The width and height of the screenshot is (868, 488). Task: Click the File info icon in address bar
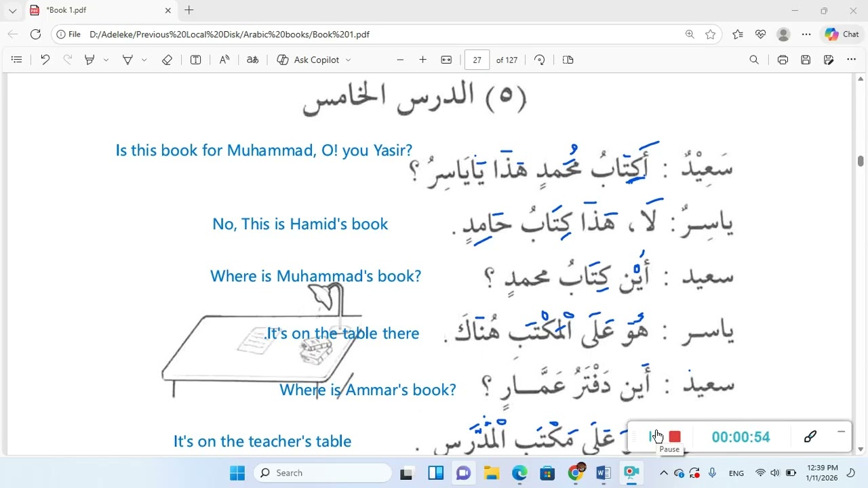(x=68, y=34)
